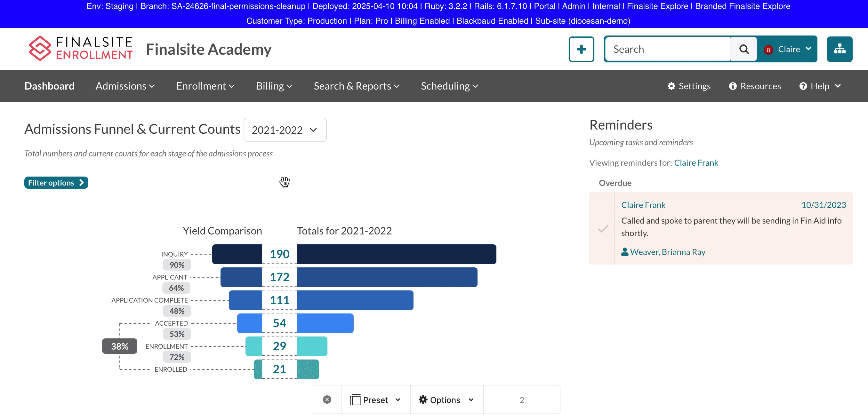Screen dimensions: 868x419
Task: Open the Claire Frank reminders viewer link
Action: tap(696, 163)
